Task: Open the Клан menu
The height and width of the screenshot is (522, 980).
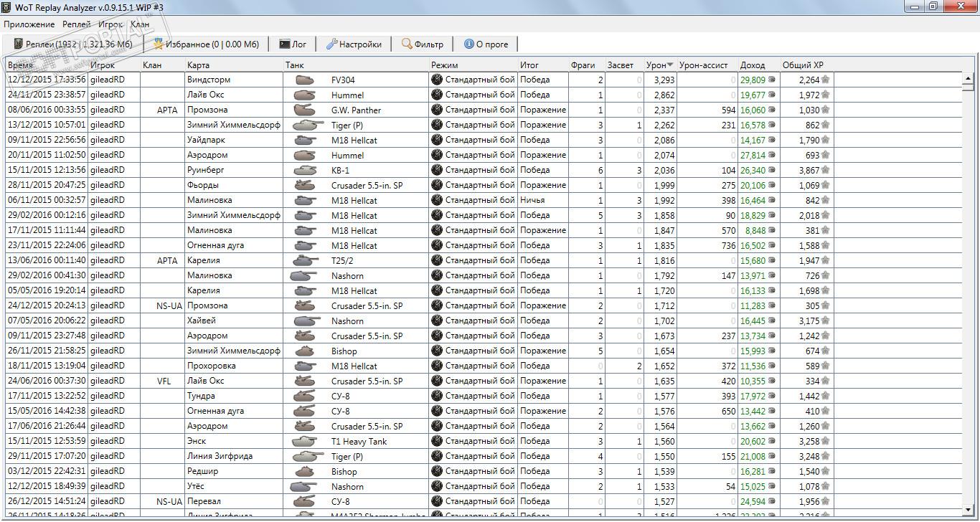Action: (x=140, y=24)
